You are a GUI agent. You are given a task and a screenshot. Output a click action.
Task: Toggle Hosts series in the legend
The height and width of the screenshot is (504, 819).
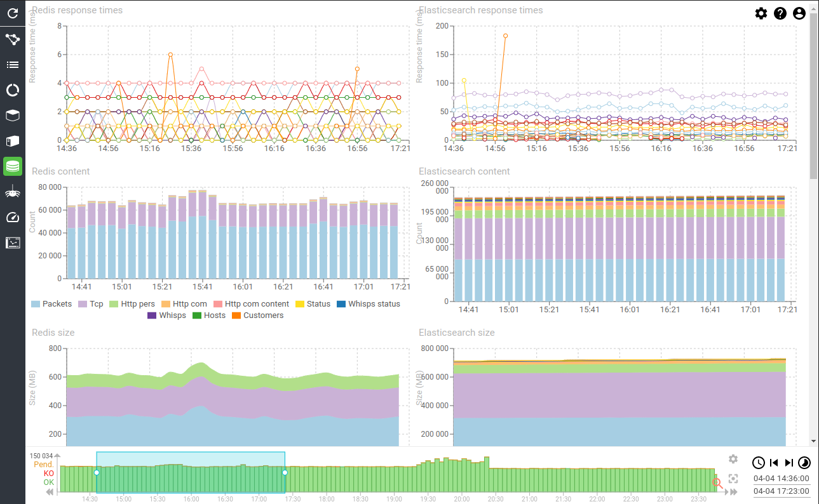click(209, 315)
